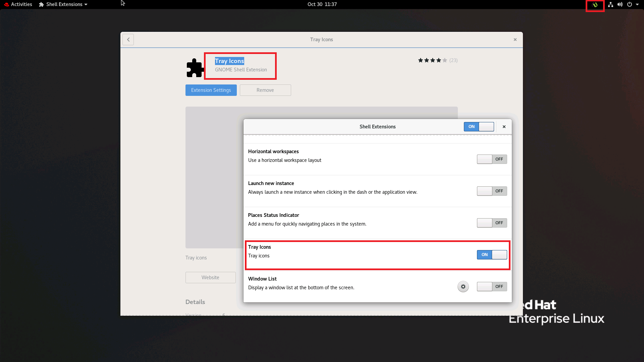
Task: Enable Horizontal workspaces switch
Action: pyautogui.click(x=492, y=159)
